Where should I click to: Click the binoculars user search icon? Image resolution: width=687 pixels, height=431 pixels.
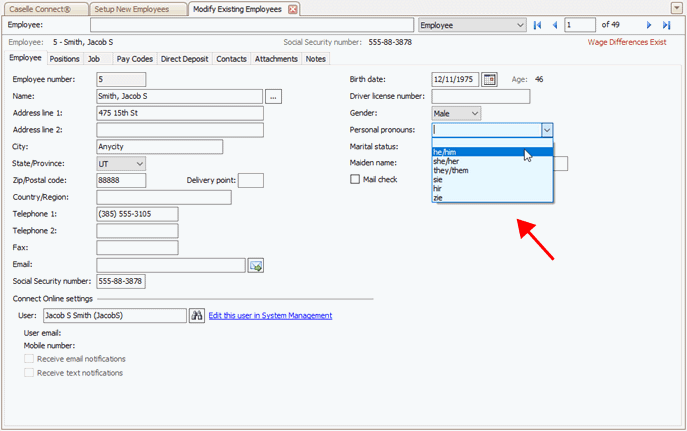pos(197,316)
